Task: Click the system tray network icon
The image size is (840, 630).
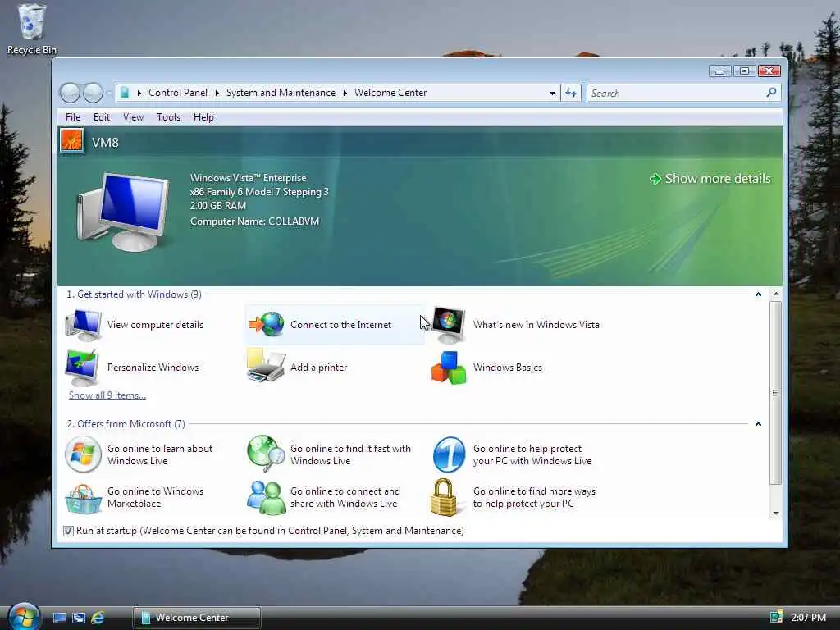Action: point(776,617)
